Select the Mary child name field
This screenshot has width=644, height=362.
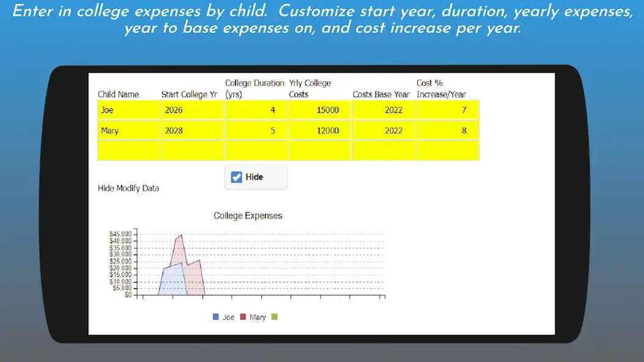coord(129,130)
